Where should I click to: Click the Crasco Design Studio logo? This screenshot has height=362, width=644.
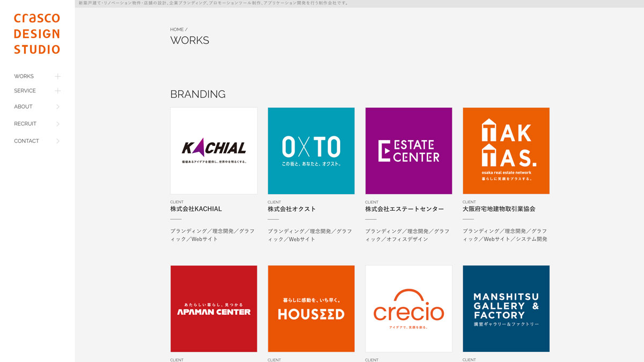(37, 34)
